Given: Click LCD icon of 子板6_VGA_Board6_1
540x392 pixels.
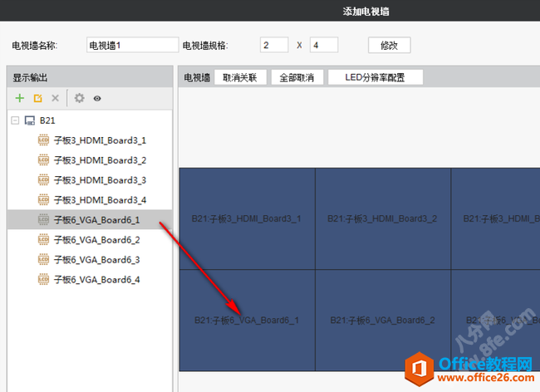Looking at the screenshot, I should point(43,220).
